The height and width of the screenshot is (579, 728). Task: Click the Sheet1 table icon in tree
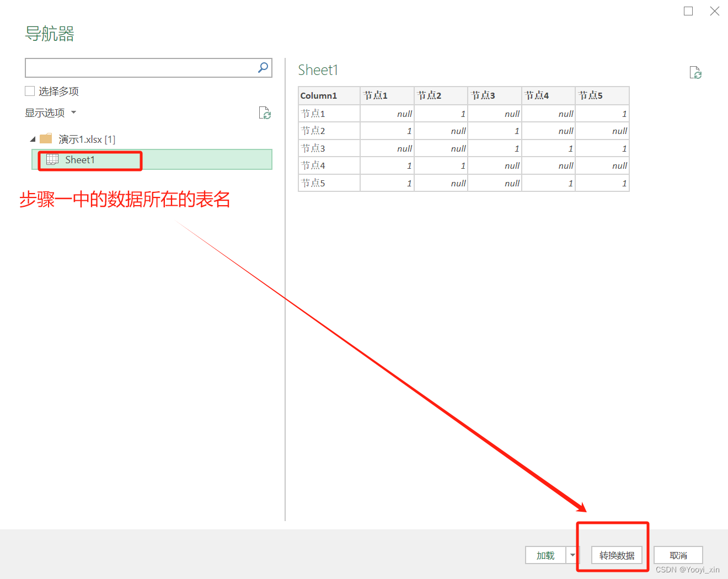[x=52, y=159]
